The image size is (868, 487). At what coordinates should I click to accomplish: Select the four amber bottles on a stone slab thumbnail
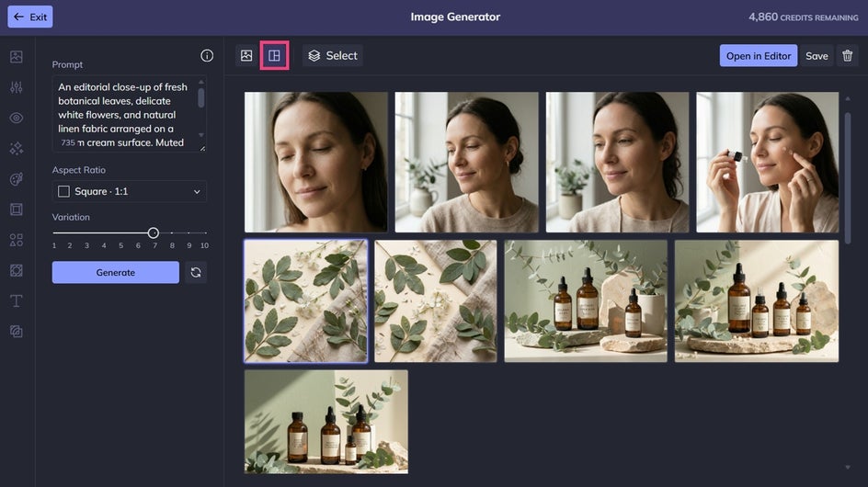(757, 301)
